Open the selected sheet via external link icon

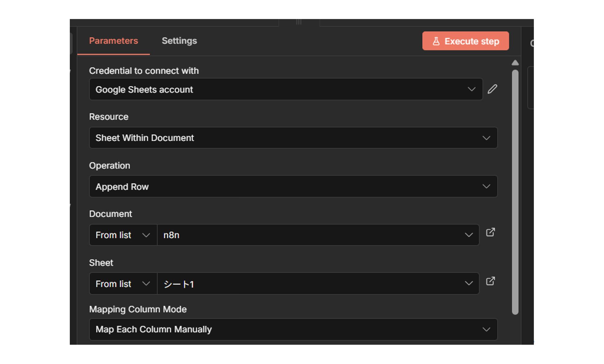[x=490, y=281]
